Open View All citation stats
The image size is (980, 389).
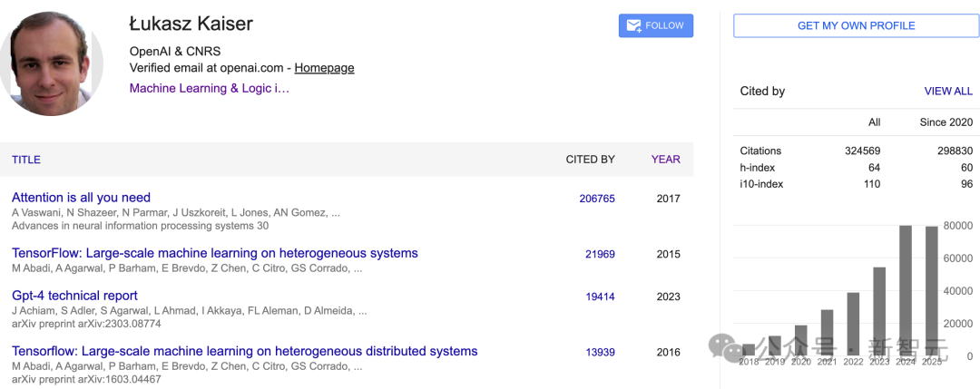click(947, 91)
